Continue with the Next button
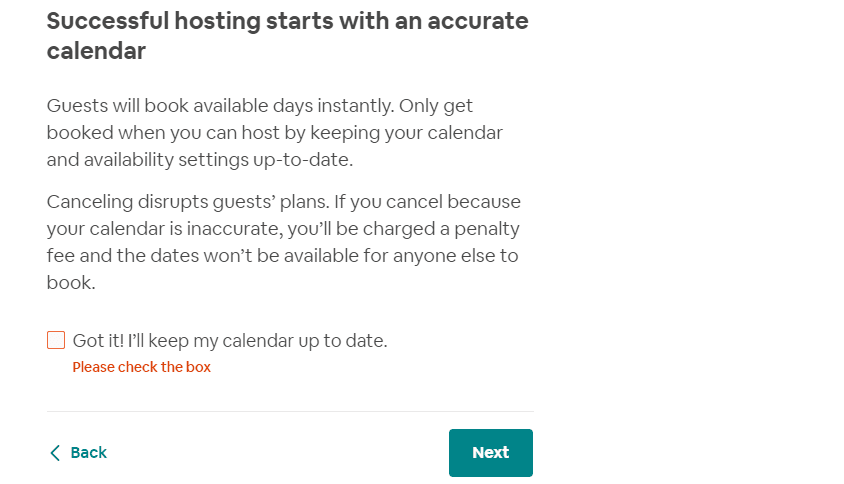The width and height of the screenshot is (844, 484). [491, 453]
